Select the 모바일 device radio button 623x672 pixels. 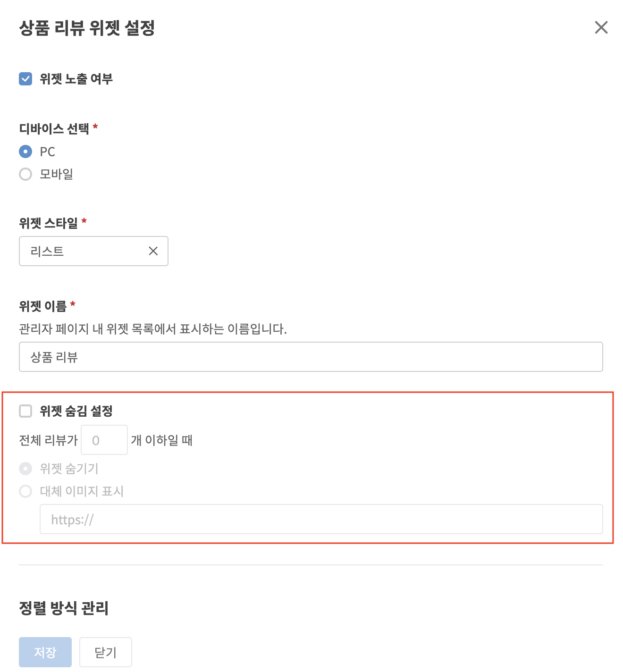[x=25, y=174]
